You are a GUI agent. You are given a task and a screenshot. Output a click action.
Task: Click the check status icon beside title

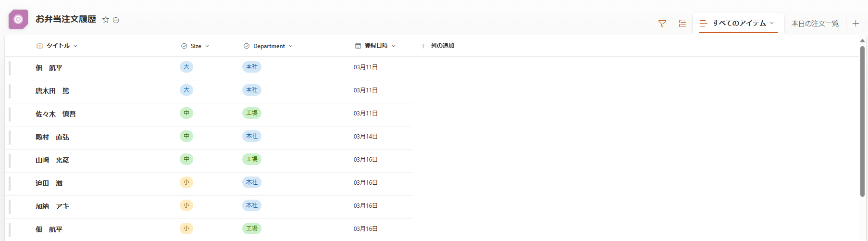[x=116, y=20]
